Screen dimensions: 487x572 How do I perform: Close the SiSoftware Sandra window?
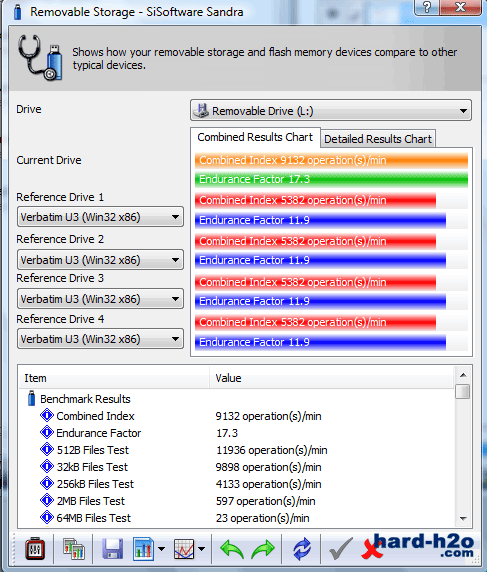(461, 7)
